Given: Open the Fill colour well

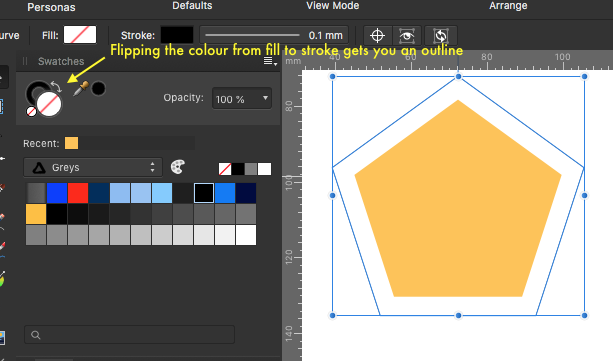Looking at the screenshot, I should pos(80,35).
